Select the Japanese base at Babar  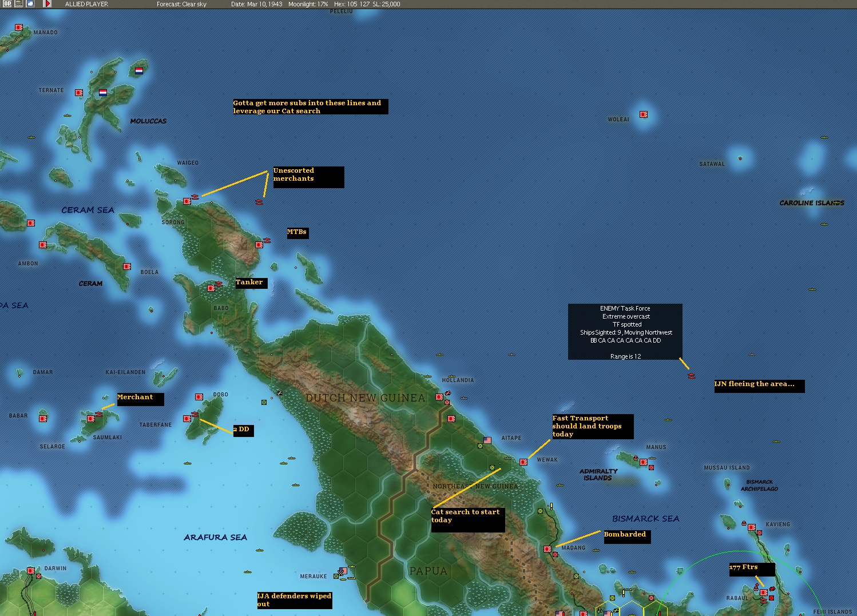[43, 419]
